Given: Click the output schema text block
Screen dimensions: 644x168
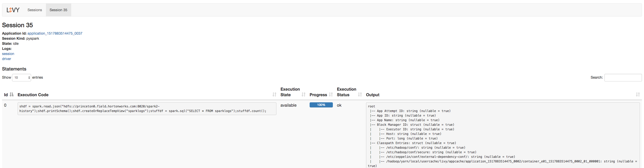Looking at the screenshot, I should tap(503, 135).
